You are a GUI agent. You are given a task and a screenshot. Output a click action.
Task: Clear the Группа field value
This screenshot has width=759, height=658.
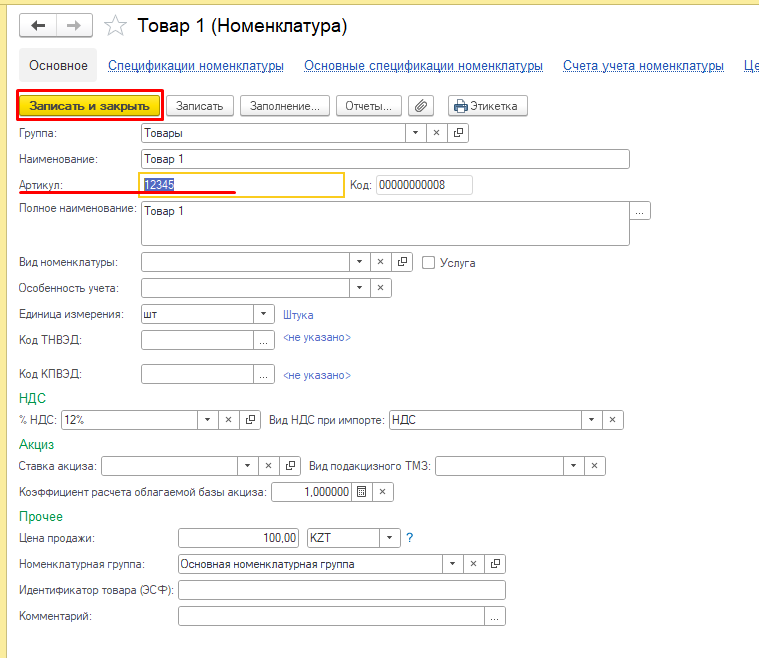pyautogui.click(x=437, y=132)
